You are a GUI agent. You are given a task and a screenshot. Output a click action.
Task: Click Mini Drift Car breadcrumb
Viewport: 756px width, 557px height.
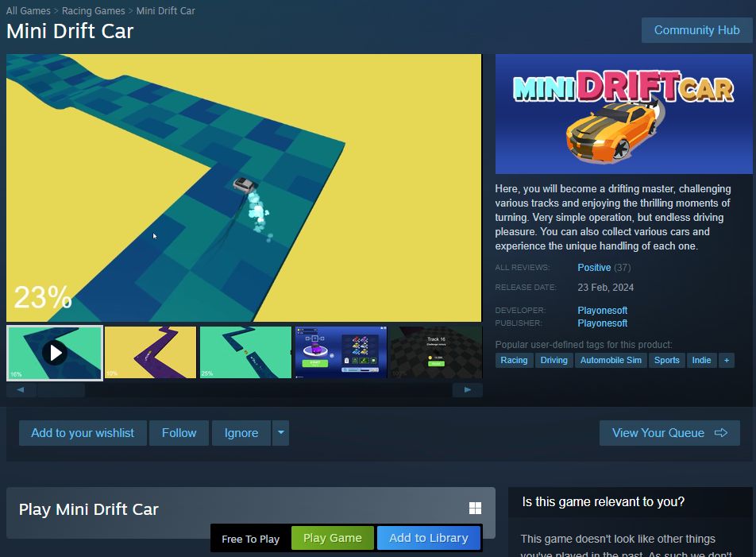click(165, 10)
